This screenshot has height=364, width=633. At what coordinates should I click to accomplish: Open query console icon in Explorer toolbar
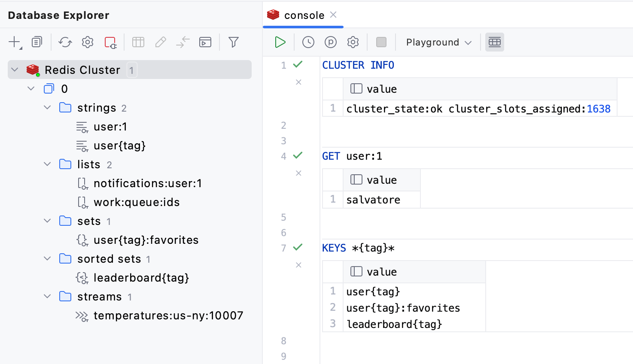point(205,42)
